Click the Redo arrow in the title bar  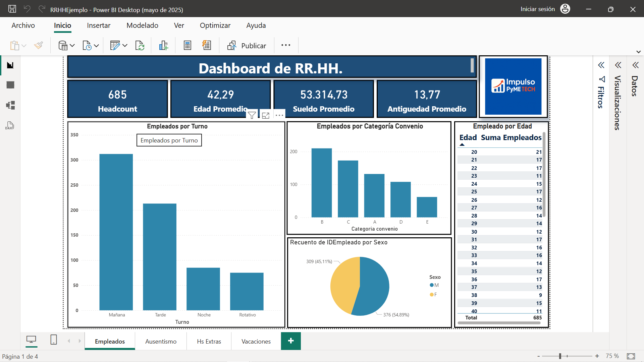point(42,9)
